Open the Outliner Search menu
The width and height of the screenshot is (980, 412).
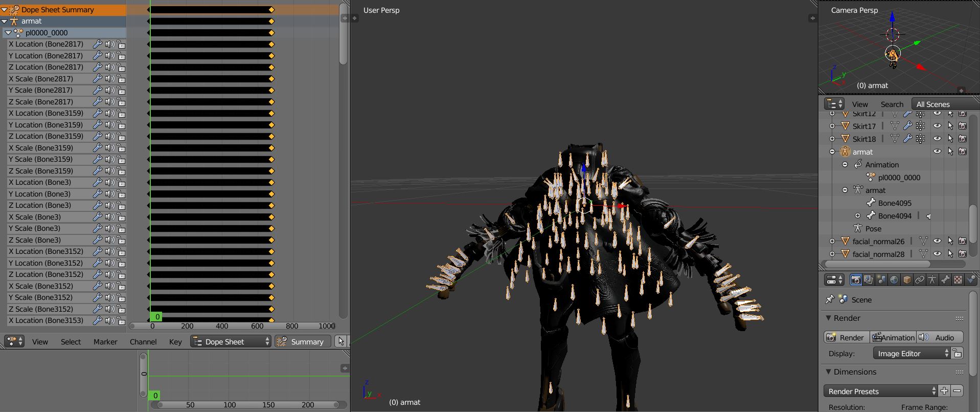(x=892, y=104)
